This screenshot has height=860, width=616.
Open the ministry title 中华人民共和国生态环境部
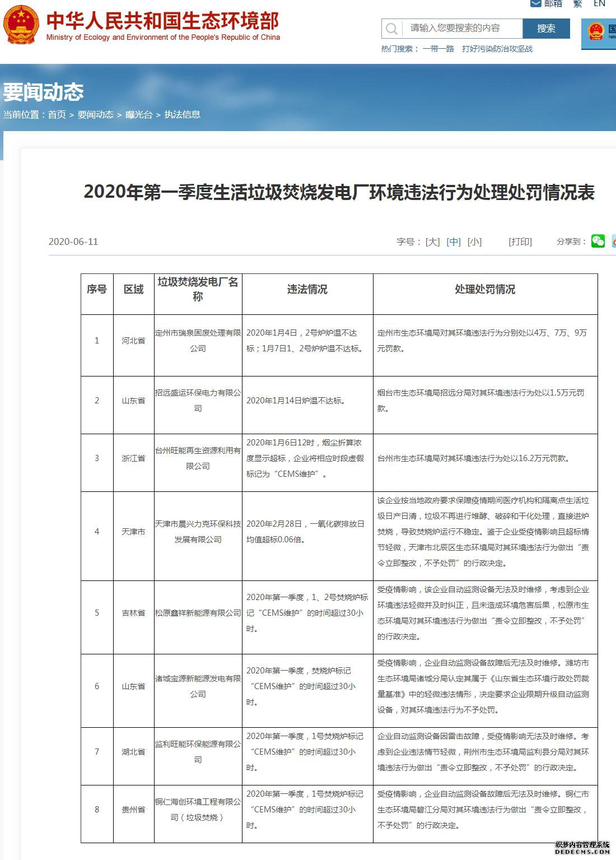coord(163,21)
